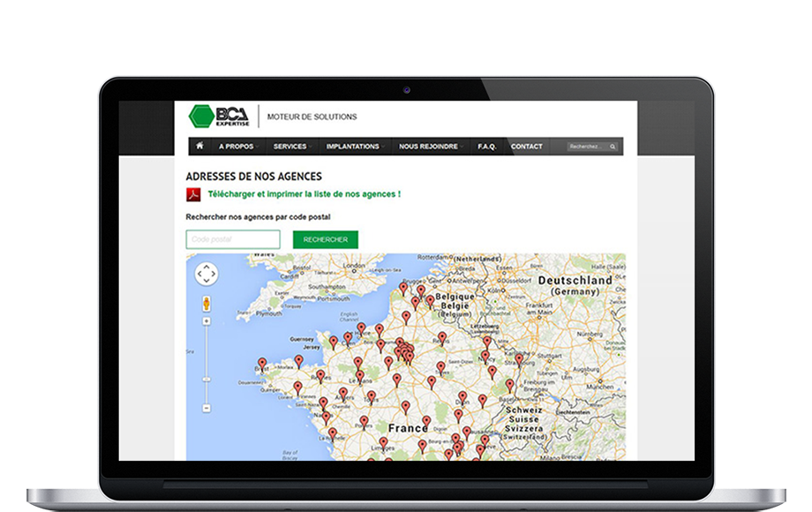Go to the F.A.Q. page
The width and height of the screenshot is (812, 512).
487,147
